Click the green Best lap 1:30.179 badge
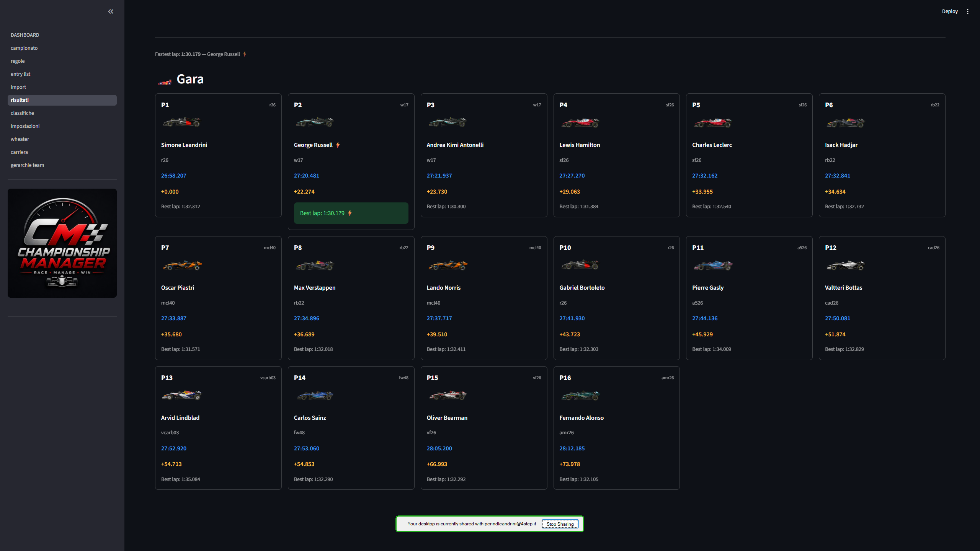Image resolution: width=980 pixels, height=551 pixels. 351,213
